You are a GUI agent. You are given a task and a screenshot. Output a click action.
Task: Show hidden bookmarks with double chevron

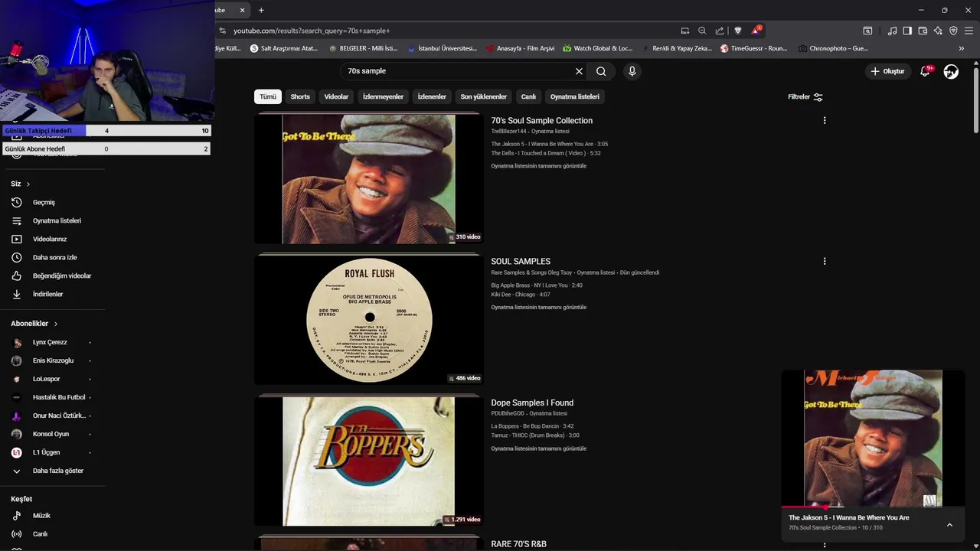[962, 48]
